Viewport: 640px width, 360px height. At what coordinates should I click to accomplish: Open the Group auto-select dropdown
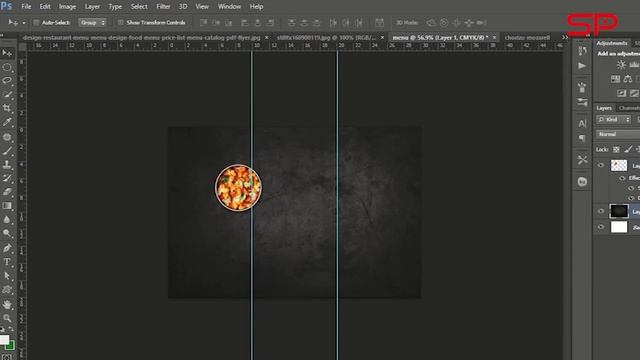coord(93,22)
